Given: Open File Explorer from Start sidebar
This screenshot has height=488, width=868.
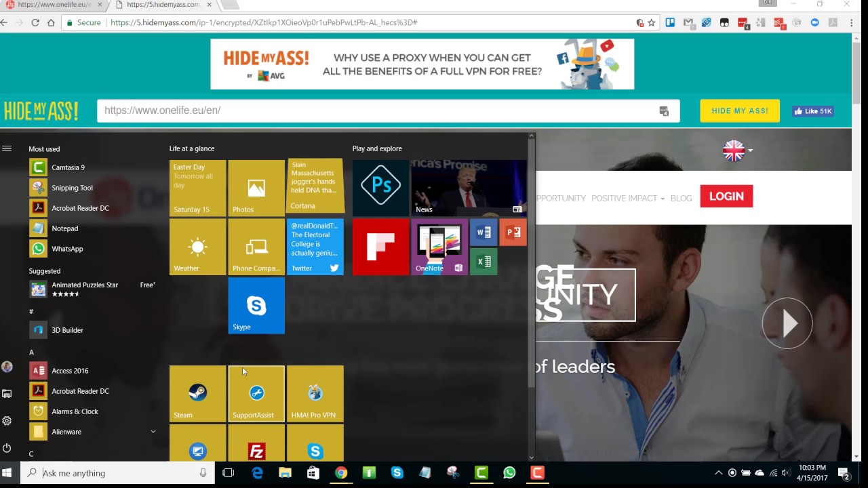Looking at the screenshot, I should (x=7, y=394).
